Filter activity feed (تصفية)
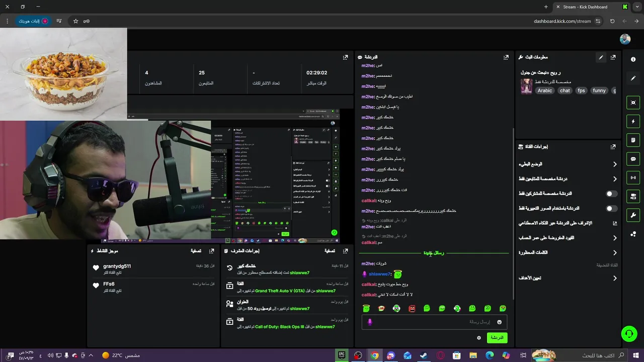644x362 pixels. (x=196, y=251)
